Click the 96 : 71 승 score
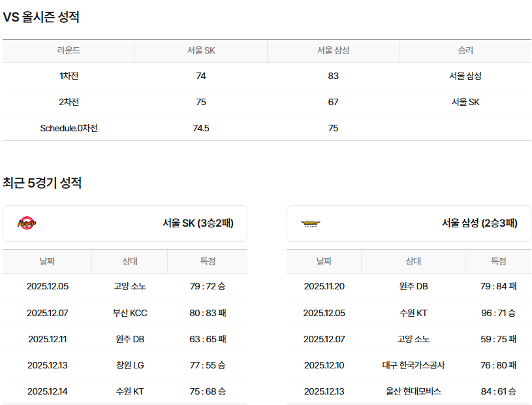The width and height of the screenshot is (532, 405). pyautogui.click(x=498, y=313)
